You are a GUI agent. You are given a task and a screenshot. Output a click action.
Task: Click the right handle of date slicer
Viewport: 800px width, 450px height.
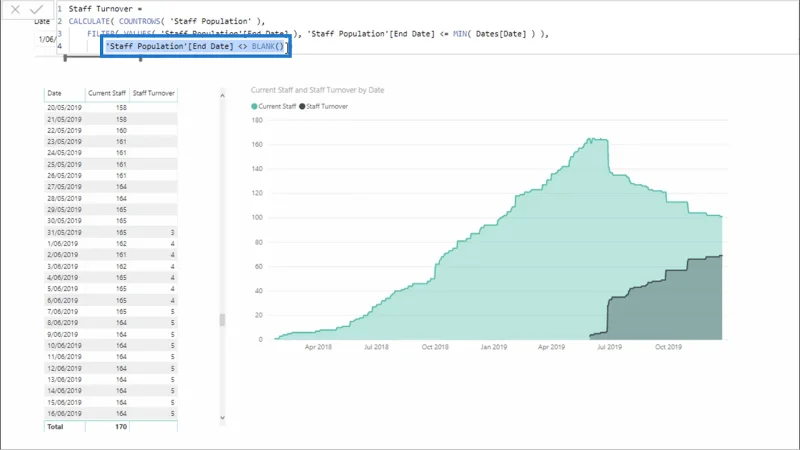[140, 59]
